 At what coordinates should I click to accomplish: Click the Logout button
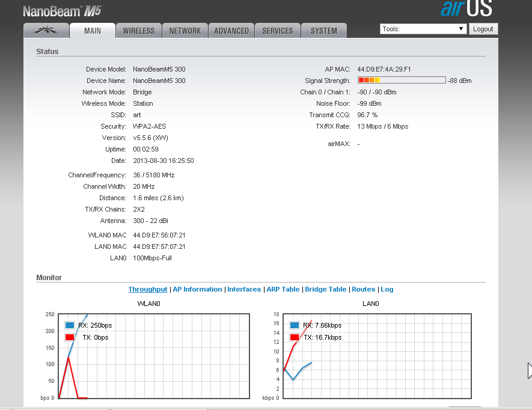[483, 29]
